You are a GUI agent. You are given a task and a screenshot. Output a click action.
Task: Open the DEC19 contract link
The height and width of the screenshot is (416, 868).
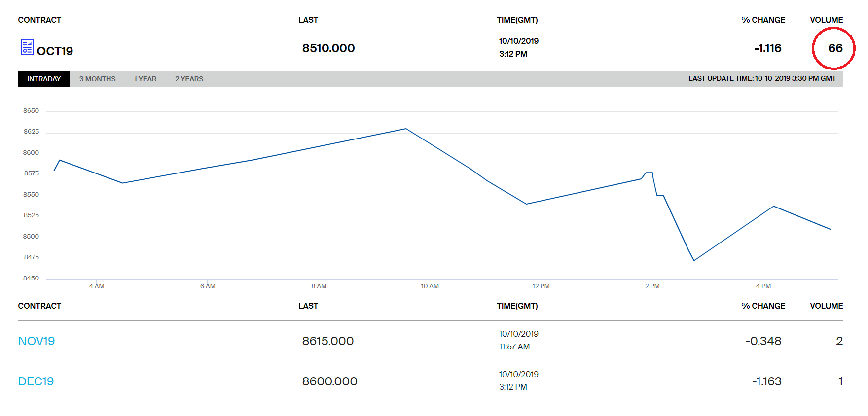(x=36, y=381)
